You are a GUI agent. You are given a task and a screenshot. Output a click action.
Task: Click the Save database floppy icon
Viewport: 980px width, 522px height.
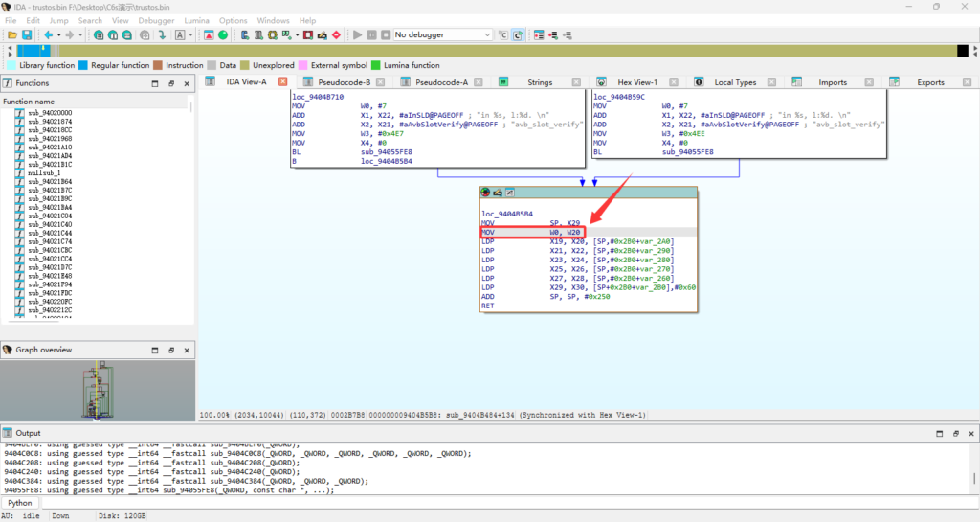(x=27, y=35)
